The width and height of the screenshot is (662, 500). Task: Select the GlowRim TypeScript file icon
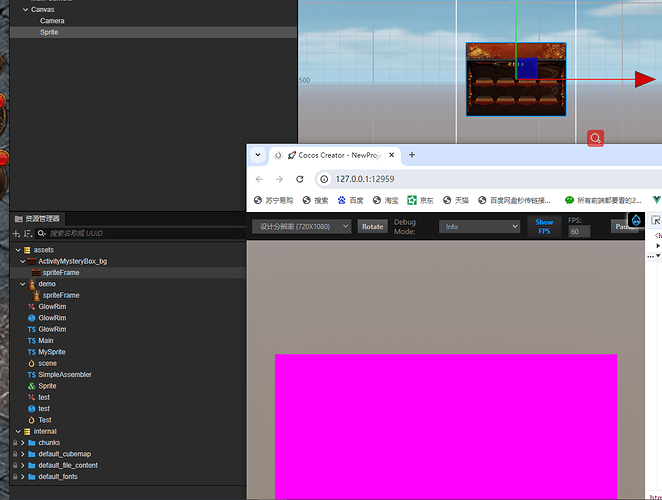coord(32,329)
